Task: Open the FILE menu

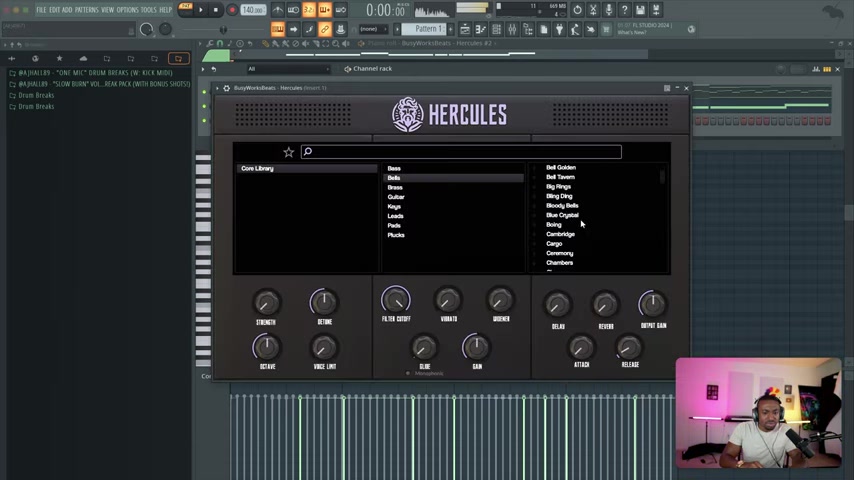Action: tap(41, 10)
